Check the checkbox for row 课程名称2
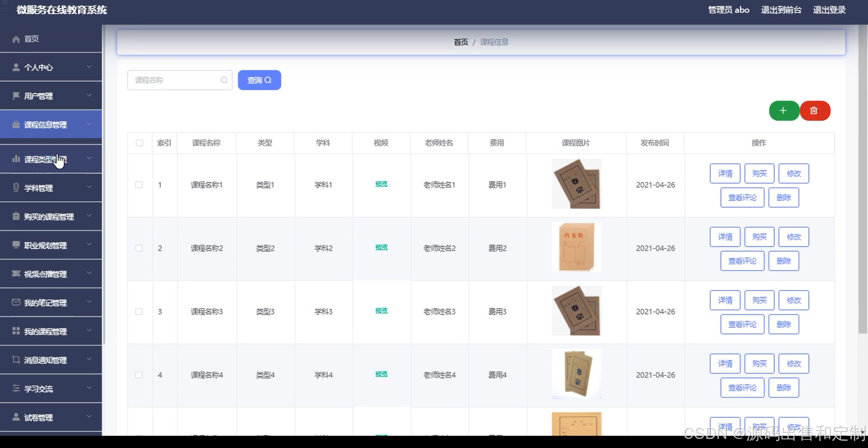The width and height of the screenshot is (868, 448). [x=139, y=248]
